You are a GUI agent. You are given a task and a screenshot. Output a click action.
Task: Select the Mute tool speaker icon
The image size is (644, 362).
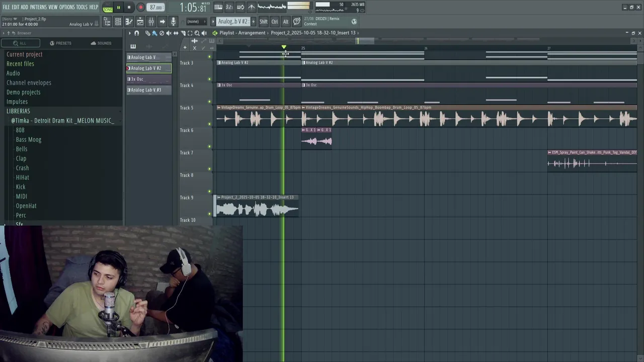[169, 33]
